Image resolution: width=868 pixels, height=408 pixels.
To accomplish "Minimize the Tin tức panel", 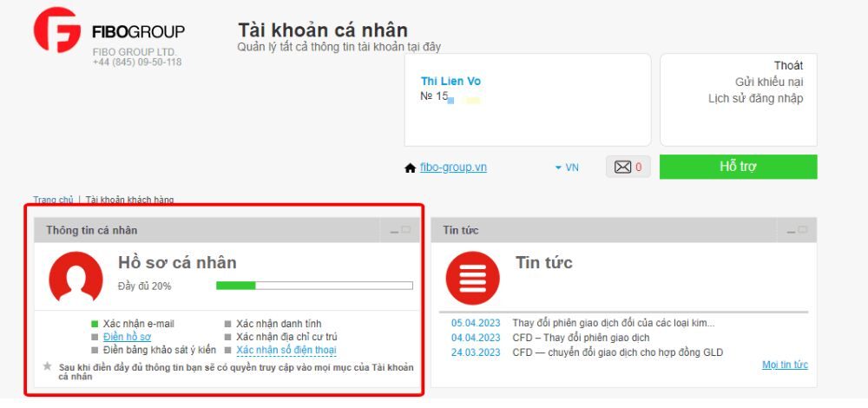I will (x=791, y=230).
